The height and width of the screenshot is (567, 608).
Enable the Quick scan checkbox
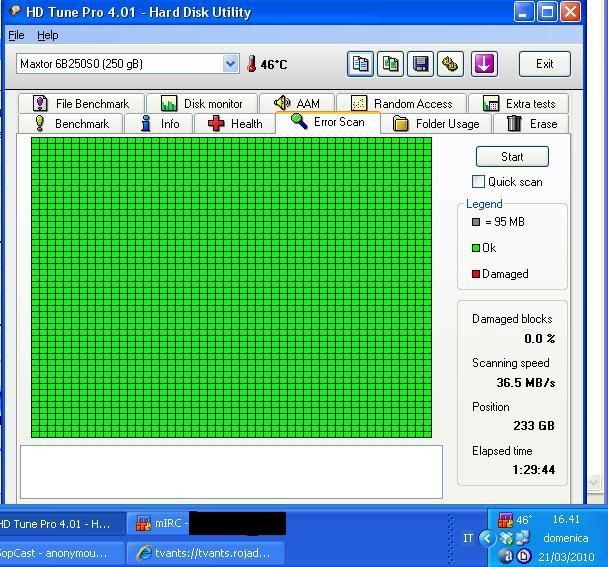click(x=478, y=182)
